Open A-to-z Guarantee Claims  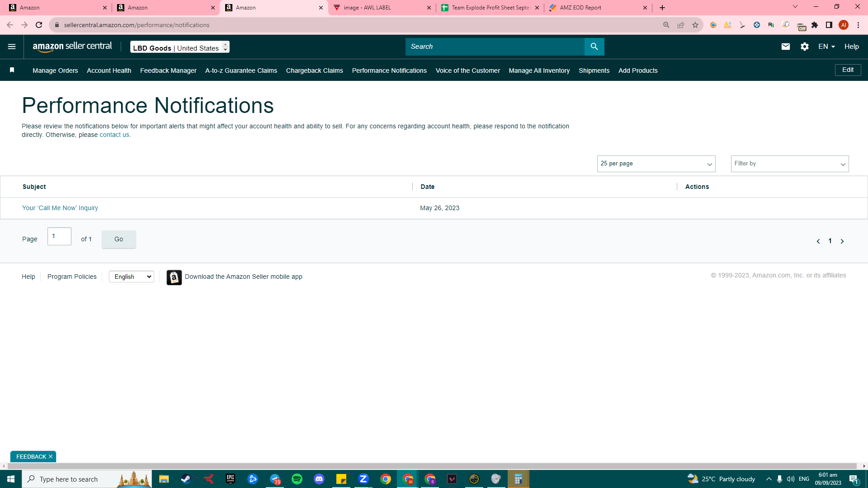pos(241,70)
